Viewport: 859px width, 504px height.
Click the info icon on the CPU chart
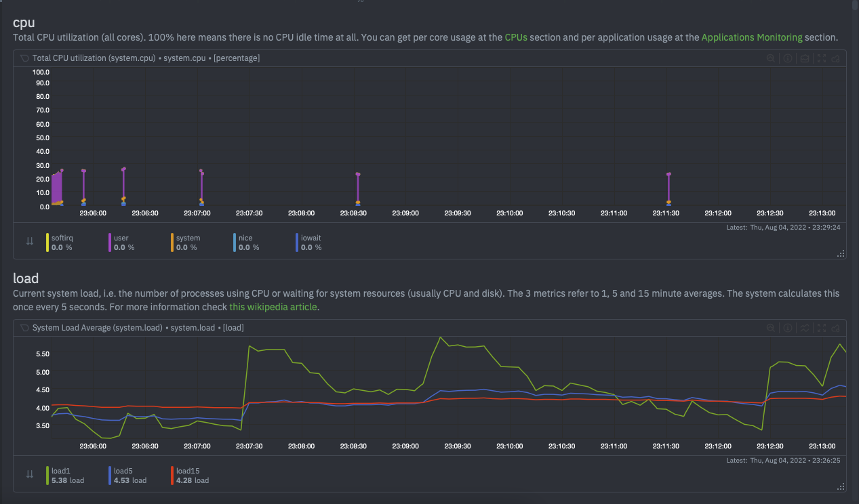787,58
